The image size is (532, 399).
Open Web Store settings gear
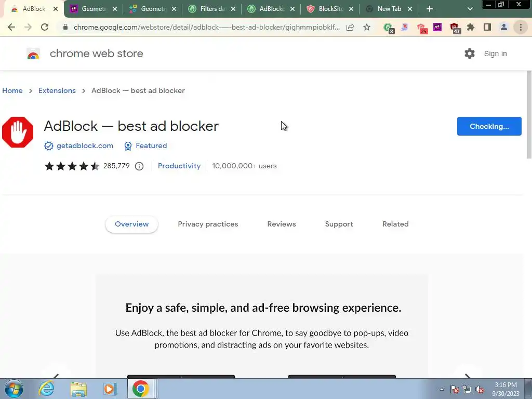click(470, 54)
